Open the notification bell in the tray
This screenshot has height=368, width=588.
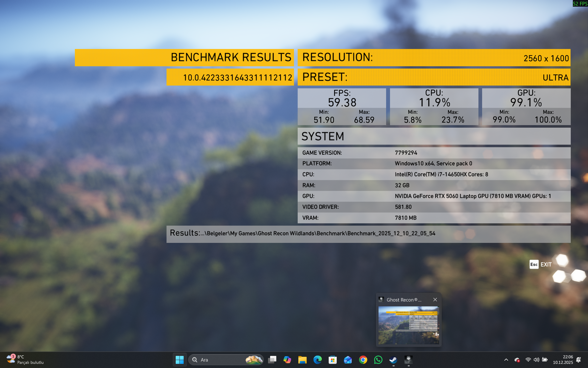[579, 359]
